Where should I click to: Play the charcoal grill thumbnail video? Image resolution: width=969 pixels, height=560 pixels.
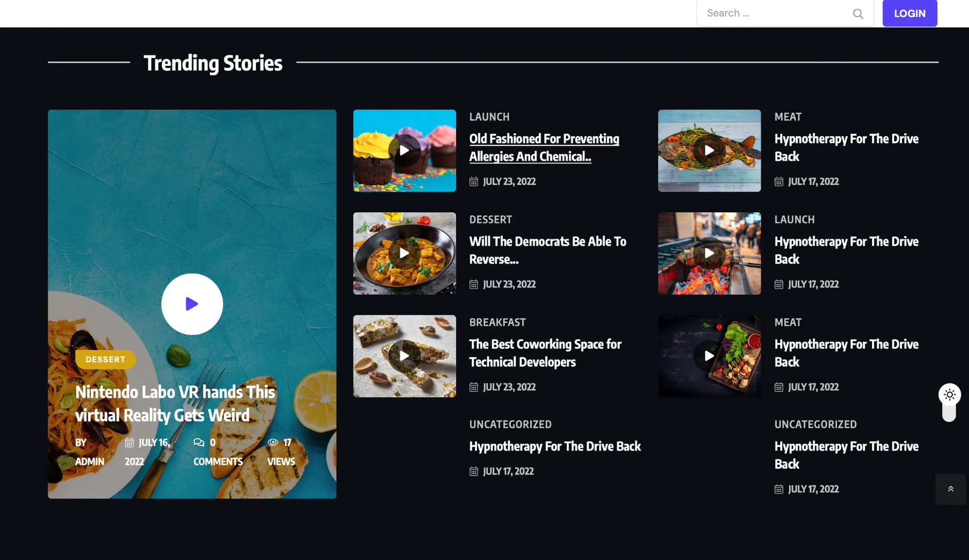click(x=709, y=253)
